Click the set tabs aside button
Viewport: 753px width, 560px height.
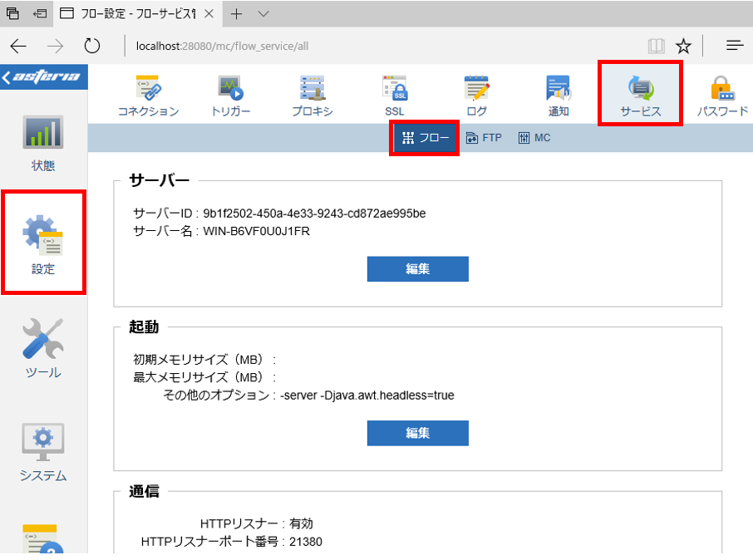[x=39, y=14]
